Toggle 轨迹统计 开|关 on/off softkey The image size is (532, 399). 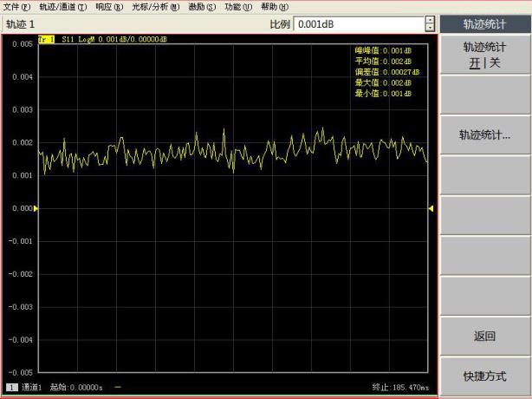point(484,55)
